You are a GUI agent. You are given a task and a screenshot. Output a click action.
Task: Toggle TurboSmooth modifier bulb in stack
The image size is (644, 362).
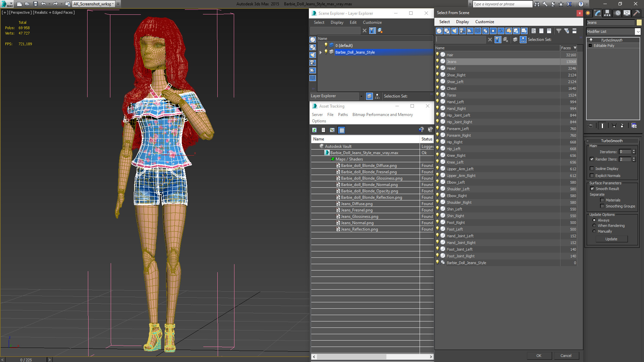[591, 40]
